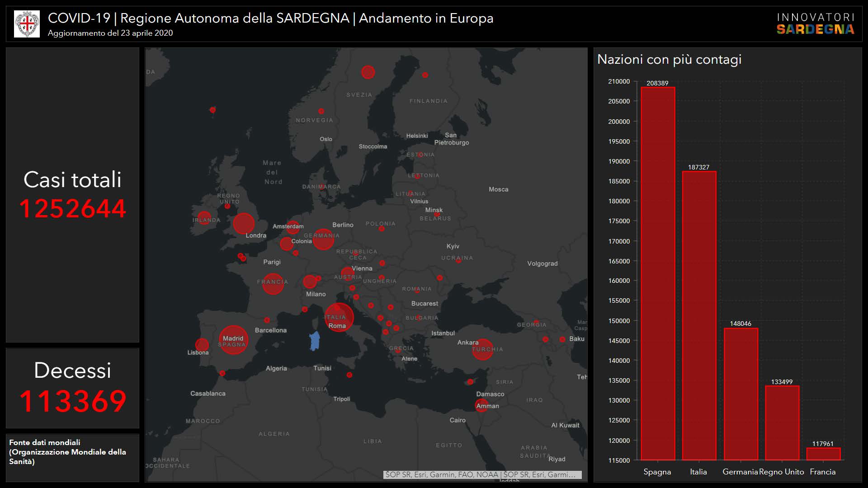Screen dimensions: 868x488
Task: Select the red circle over Germania
Action: 323,239
